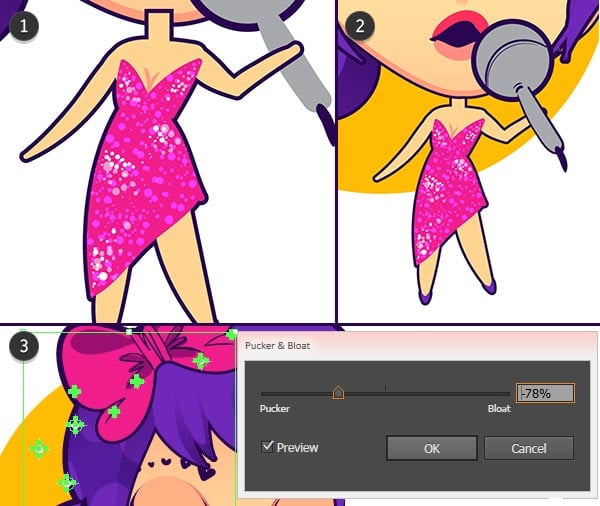The height and width of the screenshot is (506, 600).
Task: Click OK in the Pucker & Bloat dialog
Action: (x=432, y=448)
